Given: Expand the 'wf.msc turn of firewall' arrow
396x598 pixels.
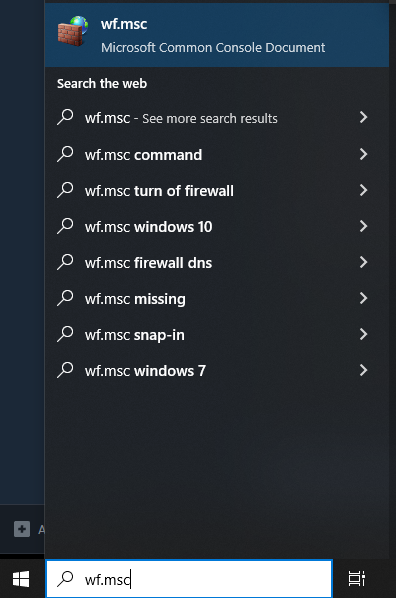Looking at the screenshot, I should (364, 190).
